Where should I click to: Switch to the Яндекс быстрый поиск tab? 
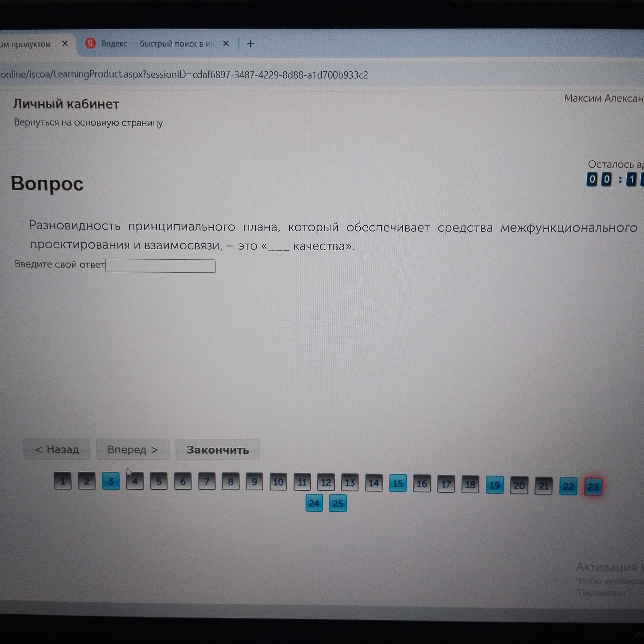tap(157, 44)
